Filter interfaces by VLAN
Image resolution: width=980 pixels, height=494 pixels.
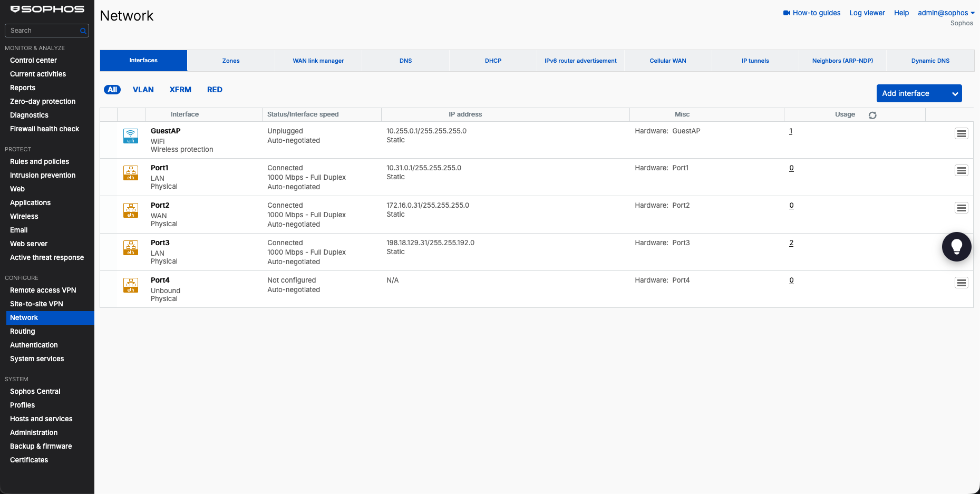coord(143,90)
